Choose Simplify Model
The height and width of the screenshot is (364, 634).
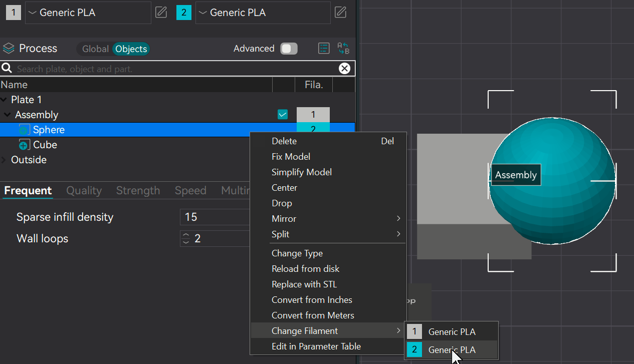click(x=328, y=172)
